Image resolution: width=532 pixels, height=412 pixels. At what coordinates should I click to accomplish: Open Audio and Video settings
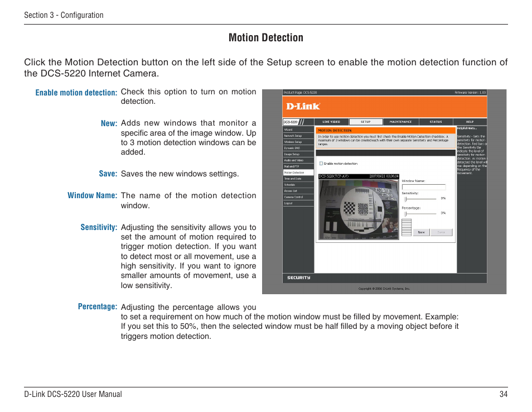[298, 160]
